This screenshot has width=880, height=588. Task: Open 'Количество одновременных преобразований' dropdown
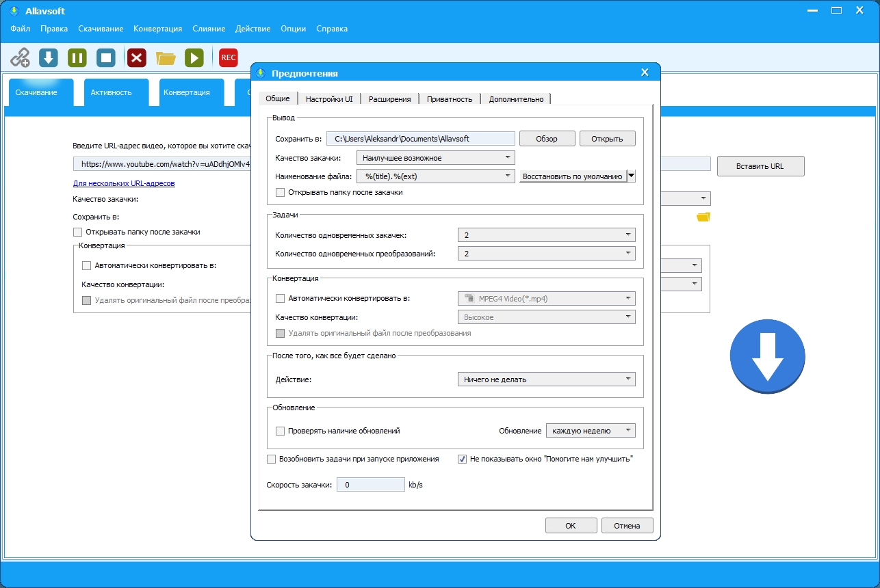point(546,253)
